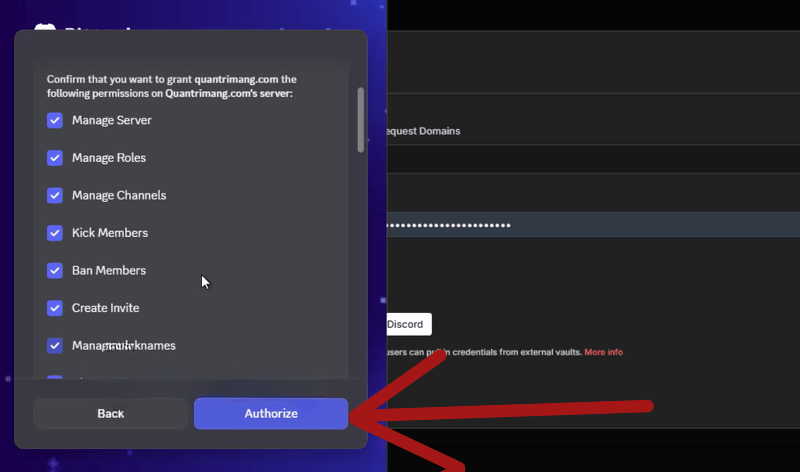Click the permissions list scrollbar thumb
The height and width of the screenshot is (472, 800).
click(x=361, y=120)
